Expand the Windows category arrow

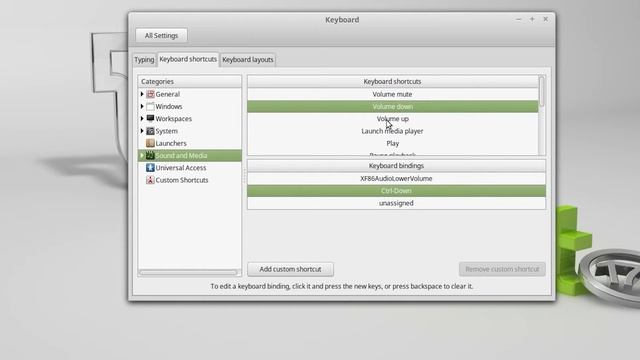[x=142, y=107]
